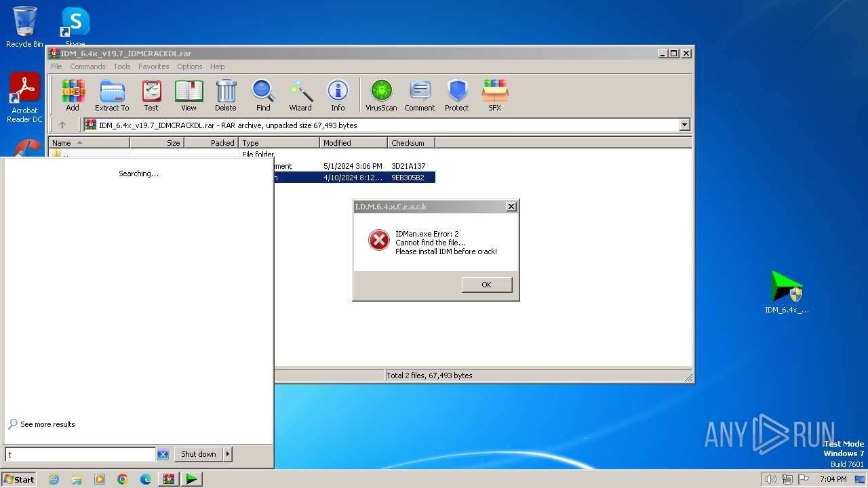Screen dimensions: 868x488
Task: Sort by the Name column header
Action: 89,143
